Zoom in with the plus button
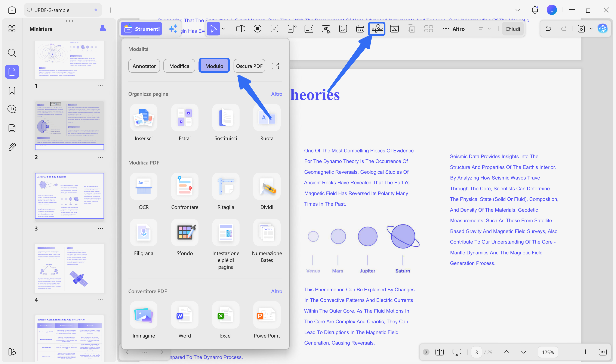 point(585,352)
